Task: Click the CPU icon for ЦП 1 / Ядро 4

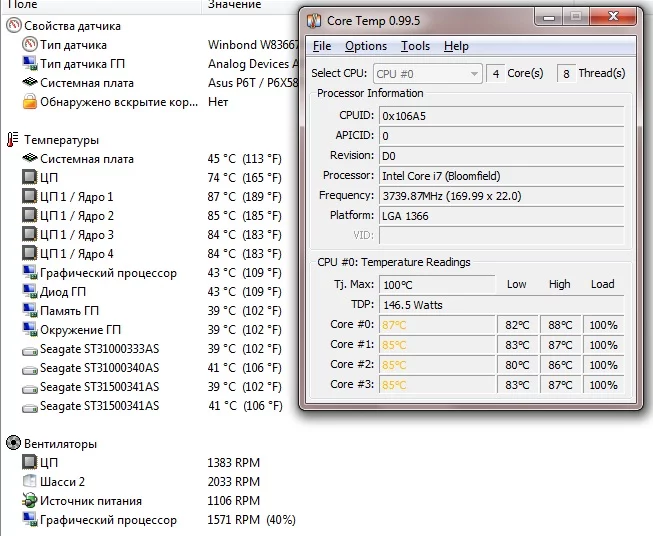Action: 30,253
